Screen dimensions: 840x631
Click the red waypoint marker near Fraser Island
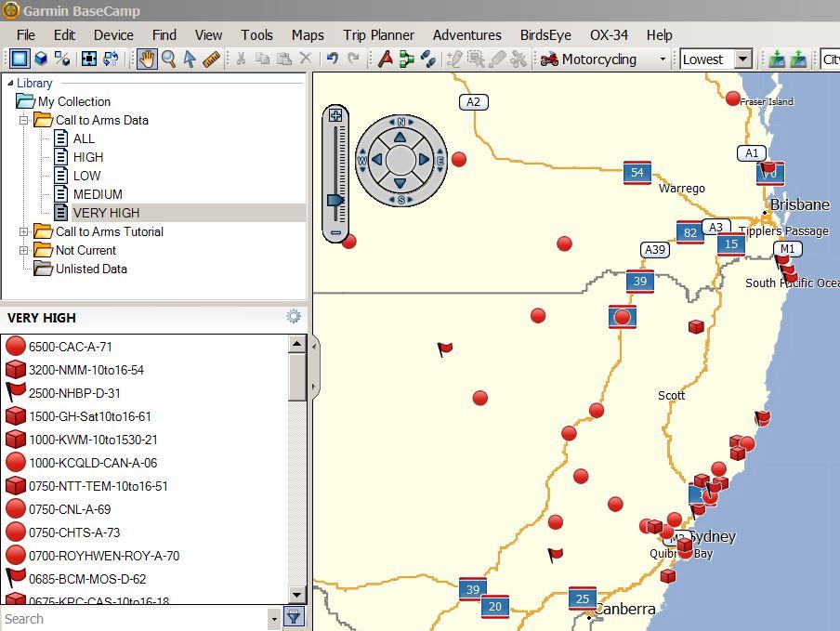click(733, 99)
